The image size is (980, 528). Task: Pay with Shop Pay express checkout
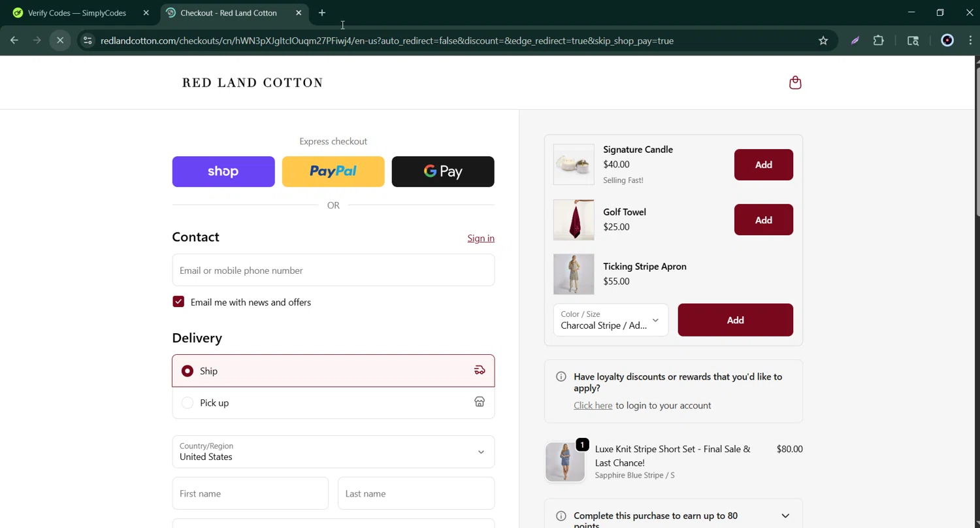pos(223,171)
